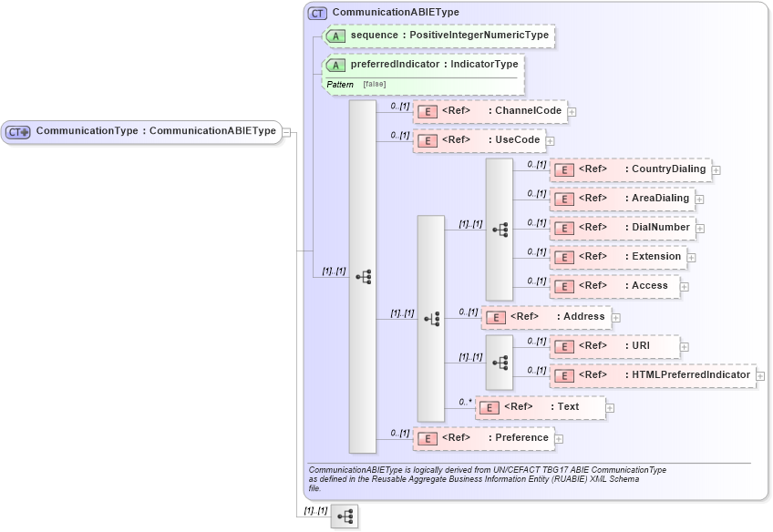This screenshot has width=773, height=532.
Task: Click the attribute icon beside sequence
Action: (335, 36)
